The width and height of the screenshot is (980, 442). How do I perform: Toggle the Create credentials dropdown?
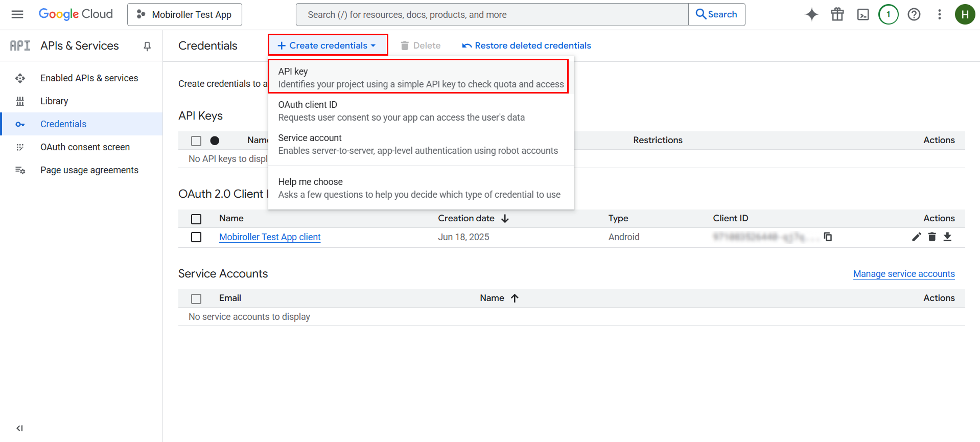coord(328,45)
